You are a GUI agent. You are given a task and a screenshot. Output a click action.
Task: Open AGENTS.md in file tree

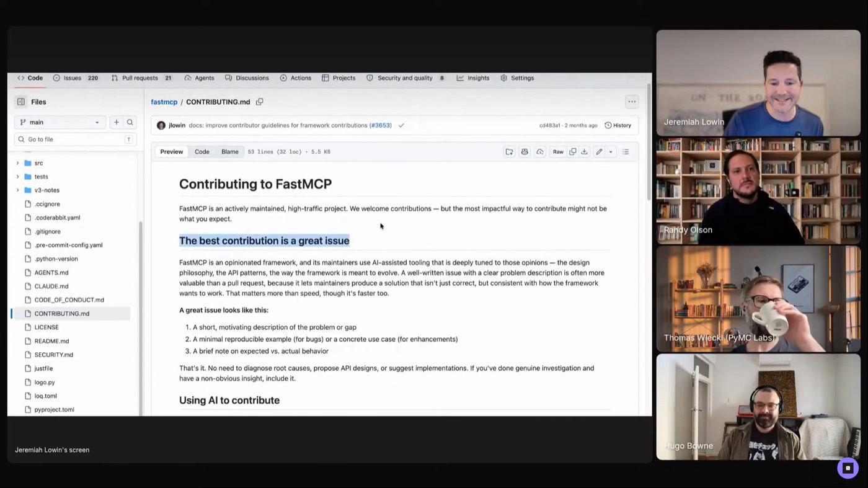tap(51, 273)
